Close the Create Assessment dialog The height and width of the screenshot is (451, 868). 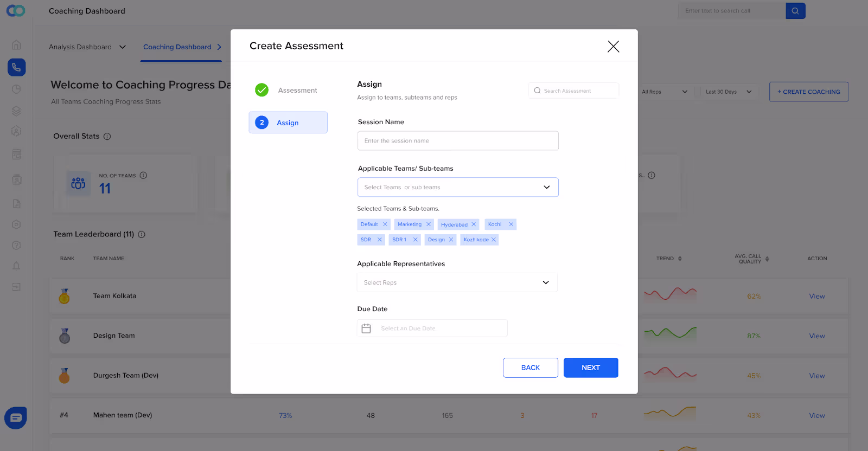pyautogui.click(x=613, y=47)
